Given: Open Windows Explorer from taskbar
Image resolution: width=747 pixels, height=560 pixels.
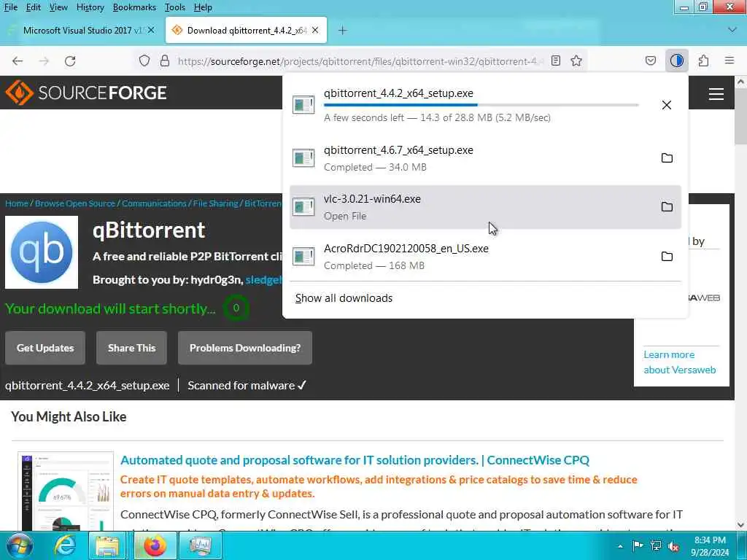Looking at the screenshot, I should click(x=107, y=545).
